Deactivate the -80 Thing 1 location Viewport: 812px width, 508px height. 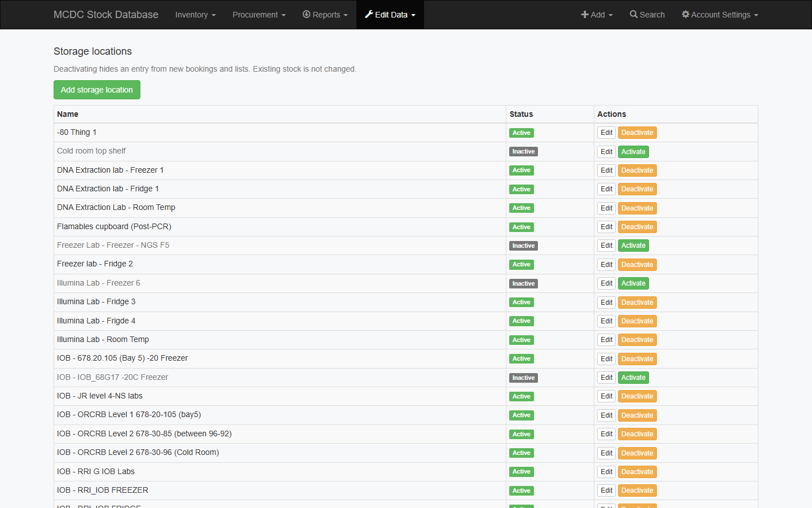637,133
